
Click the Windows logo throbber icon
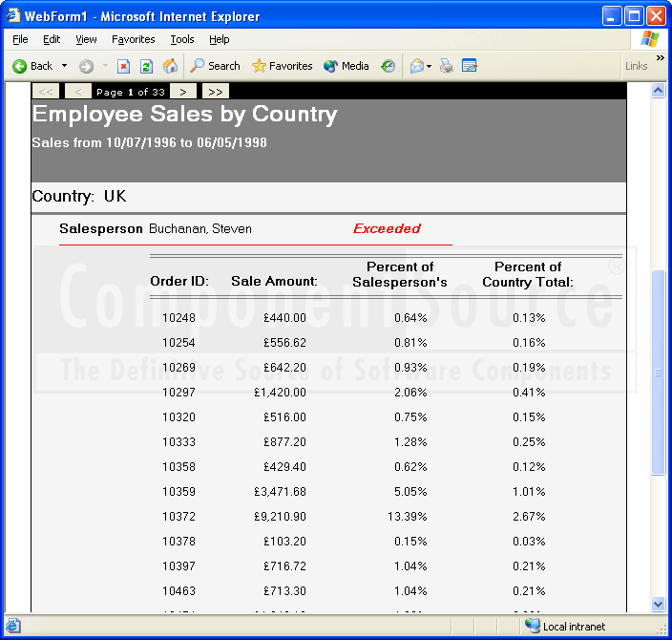650,39
